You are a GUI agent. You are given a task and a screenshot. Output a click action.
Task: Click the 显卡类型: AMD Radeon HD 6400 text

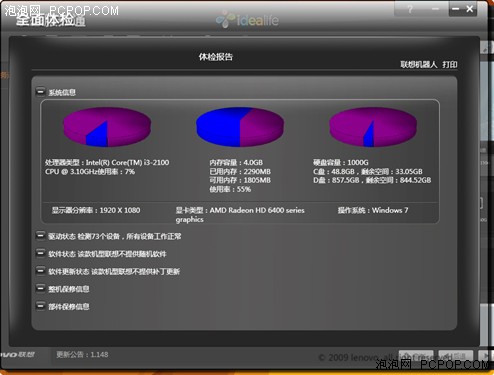(240, 214)
